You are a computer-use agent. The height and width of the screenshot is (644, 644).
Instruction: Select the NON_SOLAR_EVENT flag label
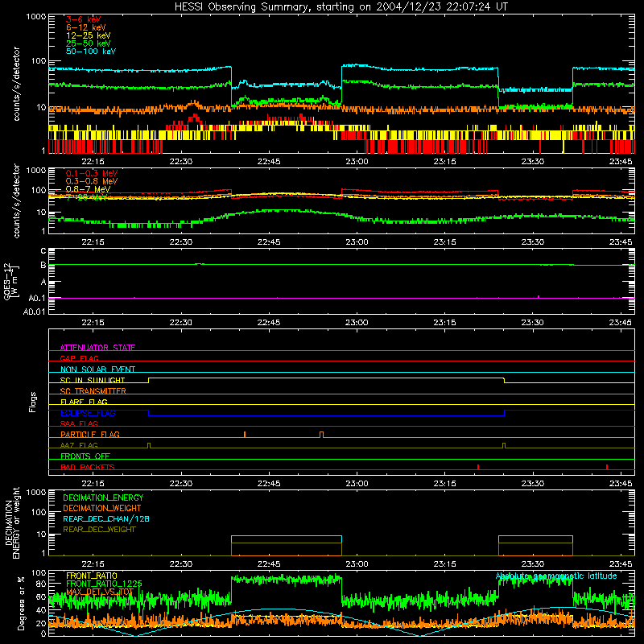(97, 369)
